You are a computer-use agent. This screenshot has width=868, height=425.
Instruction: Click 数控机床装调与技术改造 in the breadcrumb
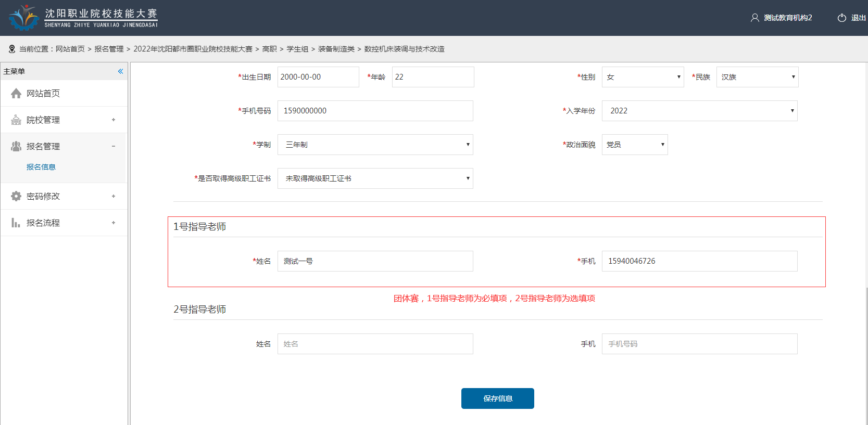click(405, 49)
